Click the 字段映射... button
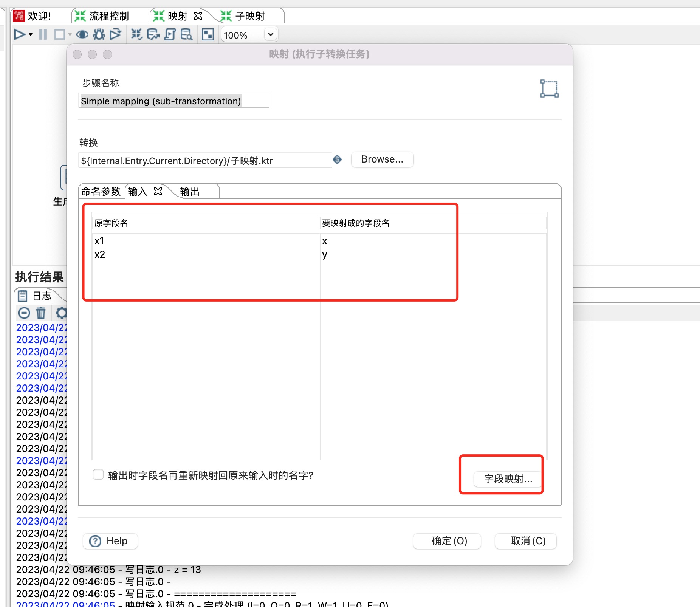Screen dimensions: 700x607 coord(508,479)
